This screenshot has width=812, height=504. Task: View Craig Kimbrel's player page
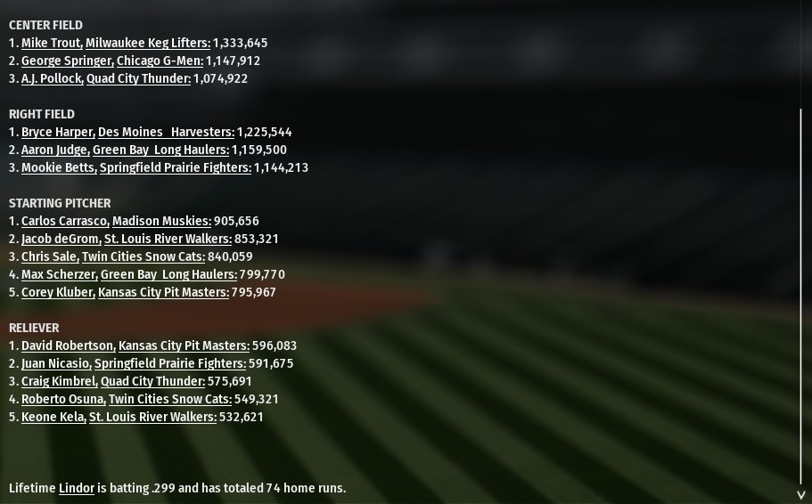[x=59, y=381]
